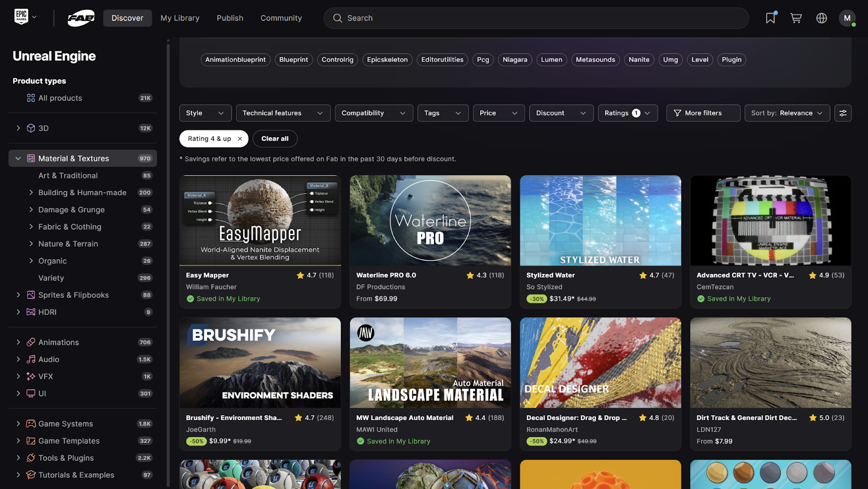This screenshot has width=868, height=489.
Task: Change Sort by Relevance dropdown
Action: [x=787, y=113]
